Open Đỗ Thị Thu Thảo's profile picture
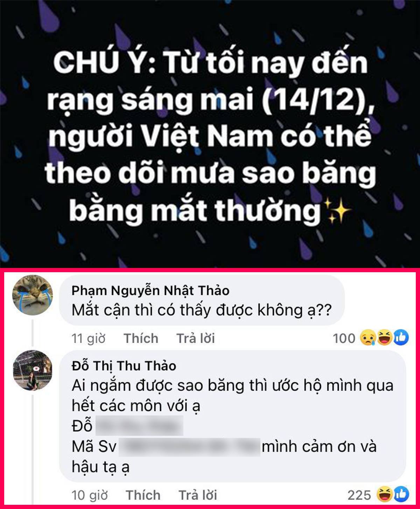Image resolution: width=420 pixels, height=509 pixels. [33, 370]
